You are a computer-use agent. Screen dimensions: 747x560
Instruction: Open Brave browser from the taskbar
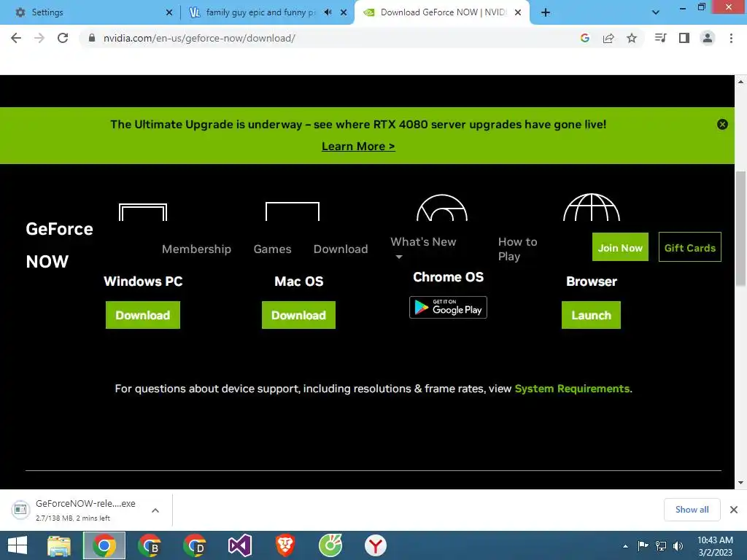[285, 545]
